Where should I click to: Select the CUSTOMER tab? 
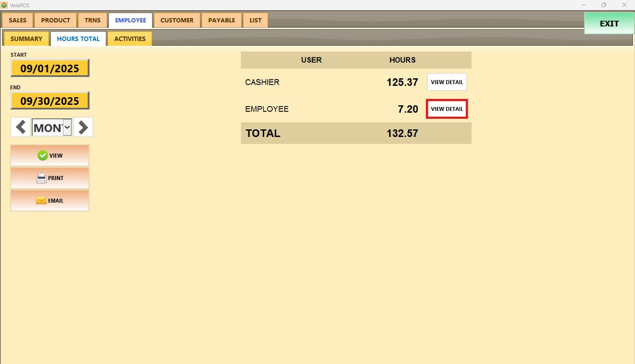[x=177, y=20]
